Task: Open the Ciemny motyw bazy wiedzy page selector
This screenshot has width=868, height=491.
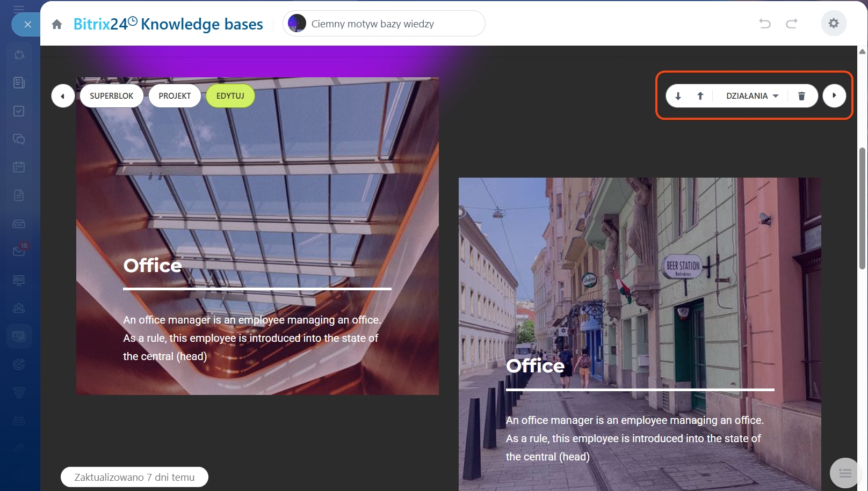Action: (x=384, y=24)
